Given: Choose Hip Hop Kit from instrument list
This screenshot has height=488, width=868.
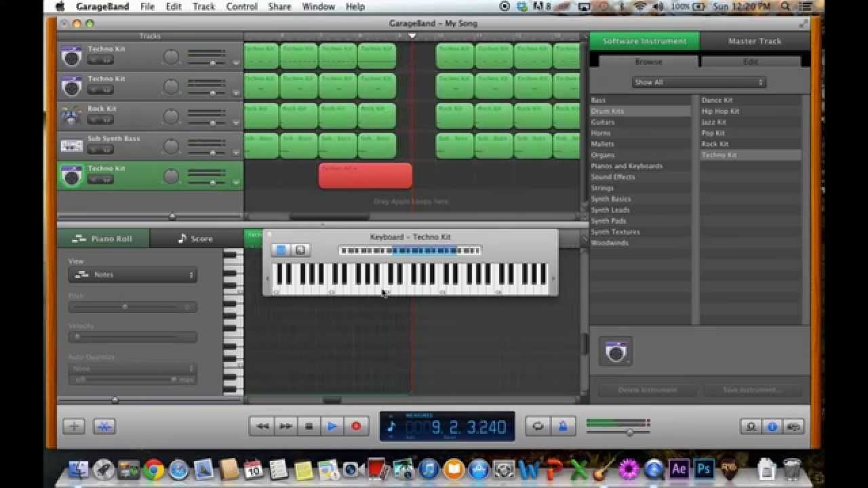Looking at the screenshot, I should coord(751,111).
